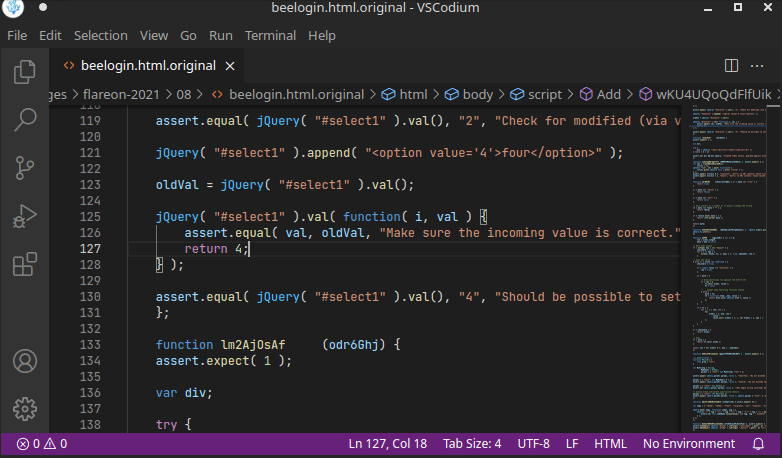This screenshot has width=782, height=458.
Task: Click Ln 127, Col 18 to go to line
Action: [x=388, y=444]
